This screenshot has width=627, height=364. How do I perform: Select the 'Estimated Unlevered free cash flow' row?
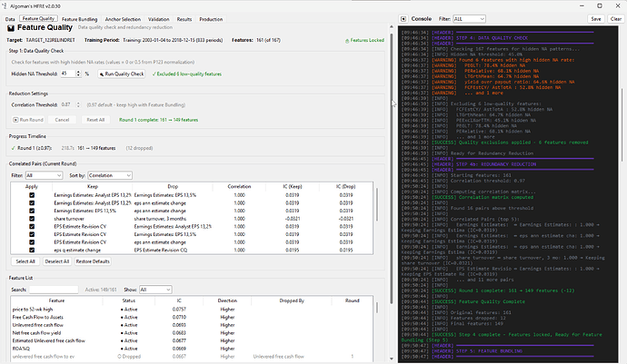pyautogui.click(x=192, y=340)
